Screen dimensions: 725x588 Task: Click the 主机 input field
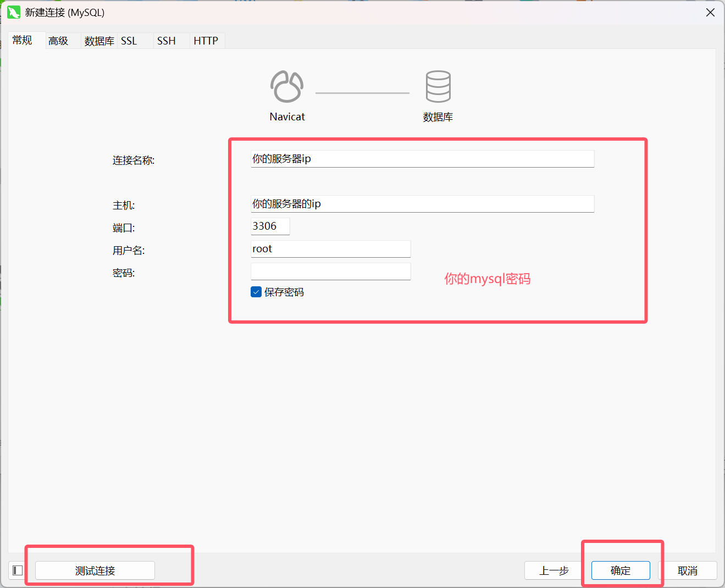[x=422, y=204]
